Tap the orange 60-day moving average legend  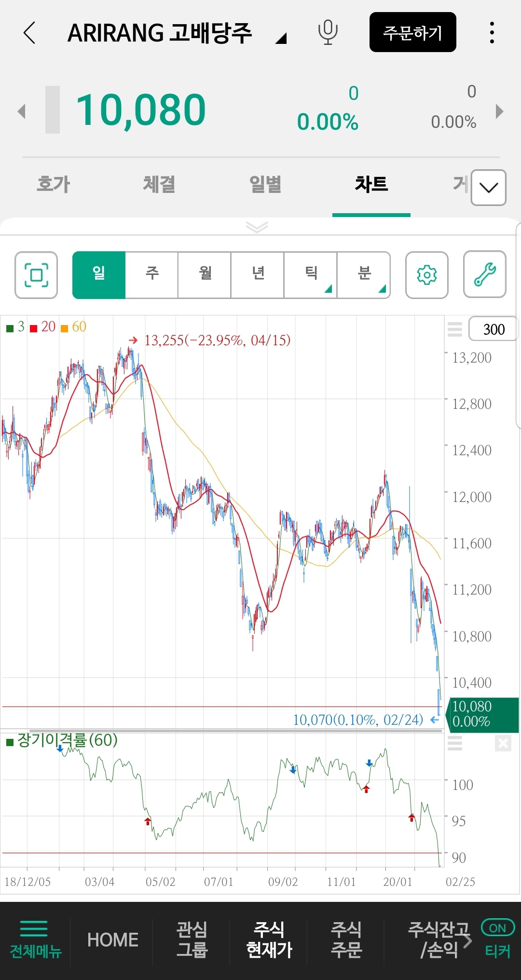click(x=73, y=327)
